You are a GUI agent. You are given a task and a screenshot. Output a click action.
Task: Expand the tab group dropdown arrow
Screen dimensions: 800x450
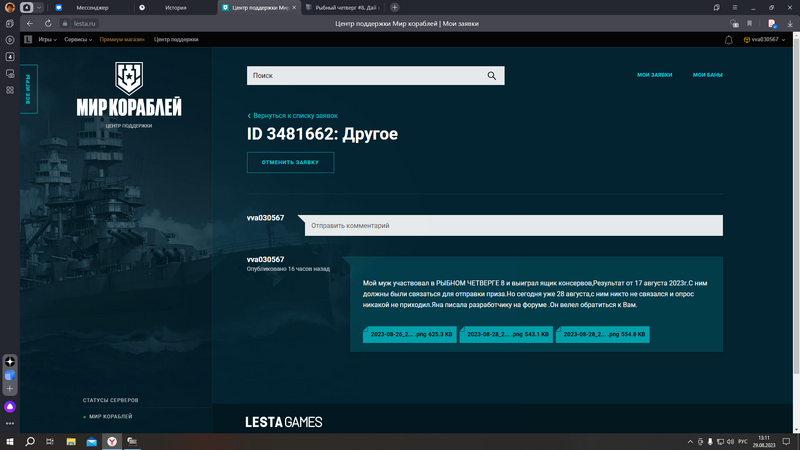click(x=39, y=8)
